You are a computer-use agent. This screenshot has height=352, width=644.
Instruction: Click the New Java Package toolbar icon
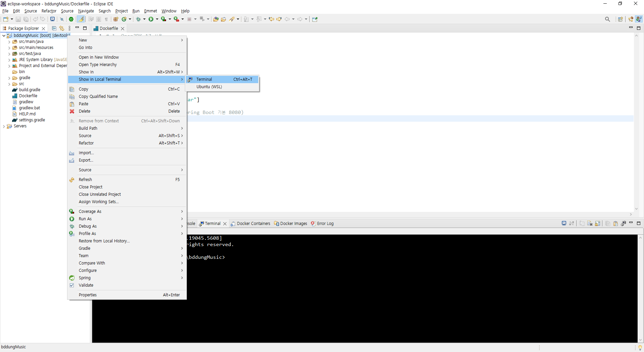[116, 19]
